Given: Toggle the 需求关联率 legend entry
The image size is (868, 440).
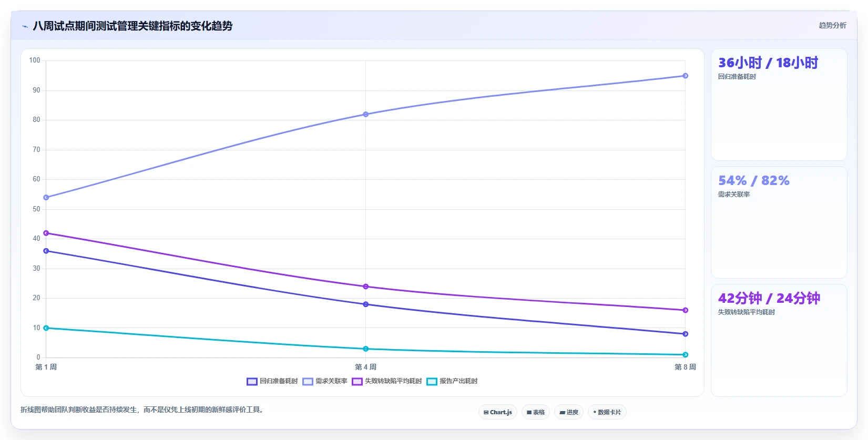Looking at the screenshot, I should pos(325,381).
